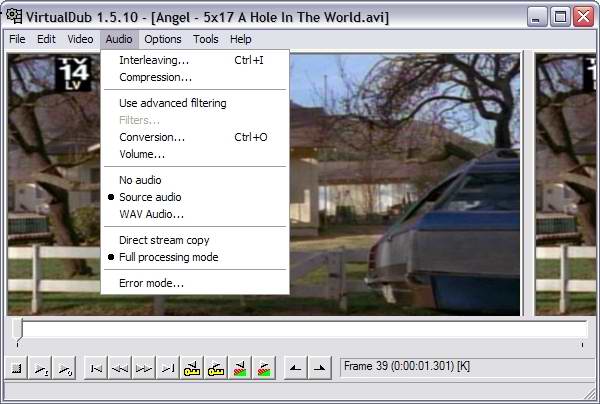
Task: Click the input video pane showing the blue car
Action: 404,184
